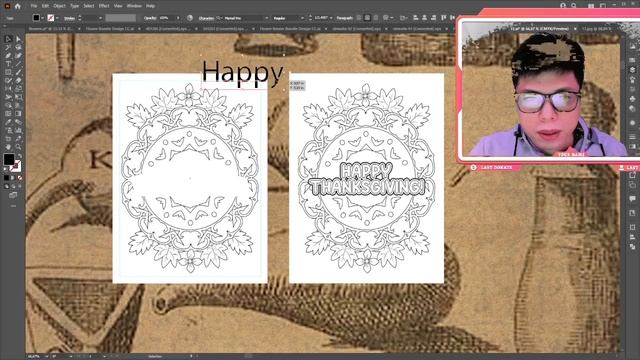The image size is (640, 360).
Task: Set color mode to None
Action: coord(20,178)
